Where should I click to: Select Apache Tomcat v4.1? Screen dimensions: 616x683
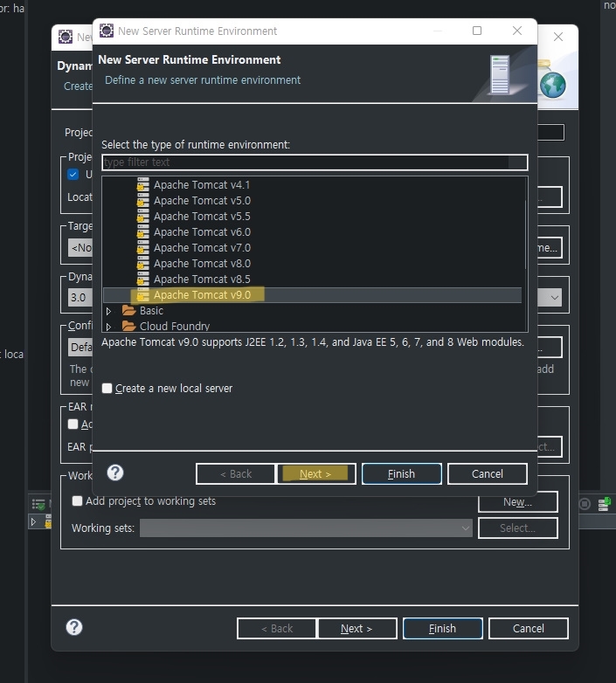click(x=202, y=184)
